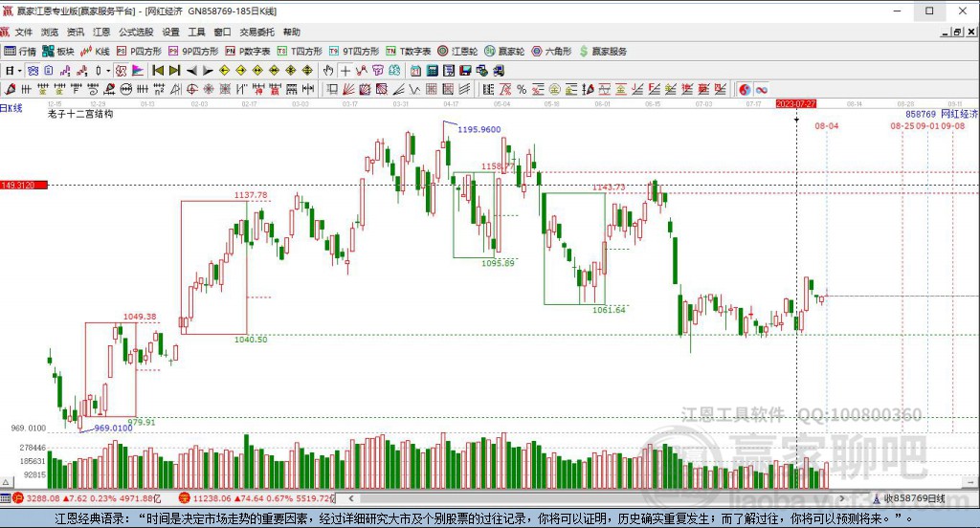Click the 149.3120 price label
980x528 pixels.
tap(24, 185)
